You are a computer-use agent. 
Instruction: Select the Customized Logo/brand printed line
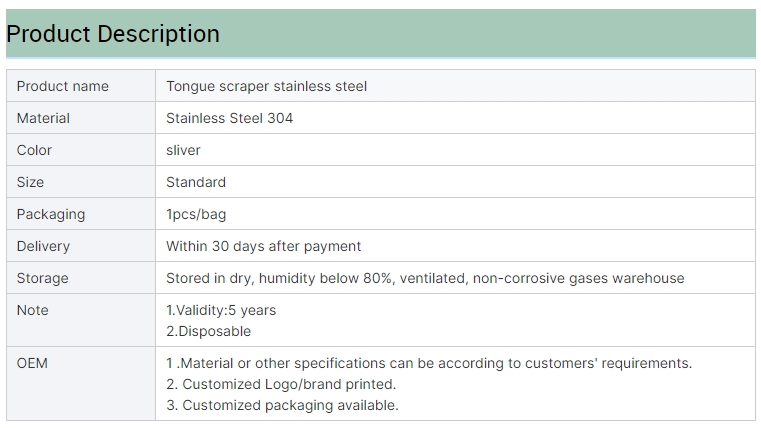(281, 384)
